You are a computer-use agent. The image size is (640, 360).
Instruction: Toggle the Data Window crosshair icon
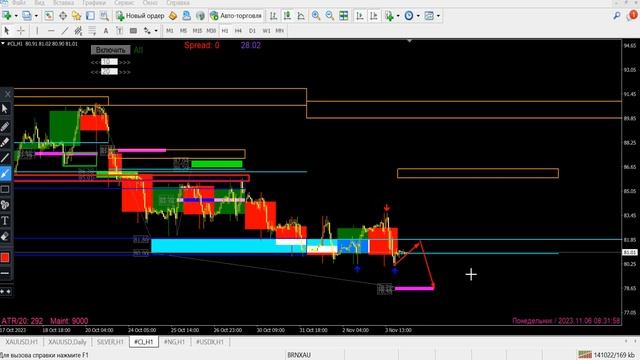[63, 16]
